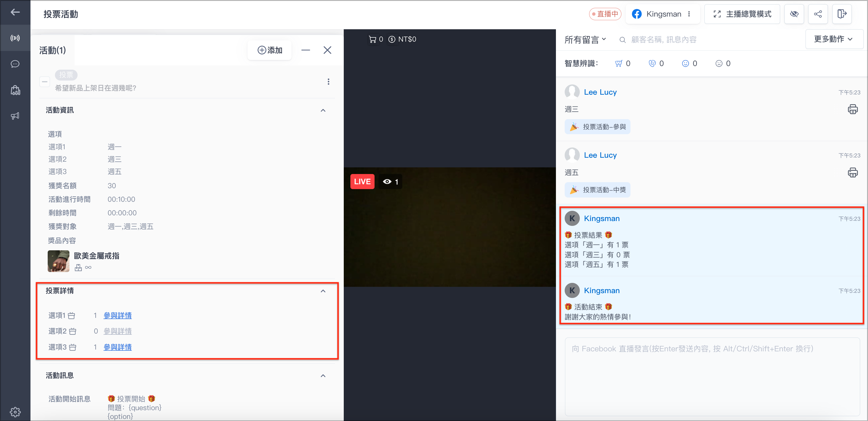Filter by sad face sentiment icon
Screen dimensions: 868x421
point(719,64)
